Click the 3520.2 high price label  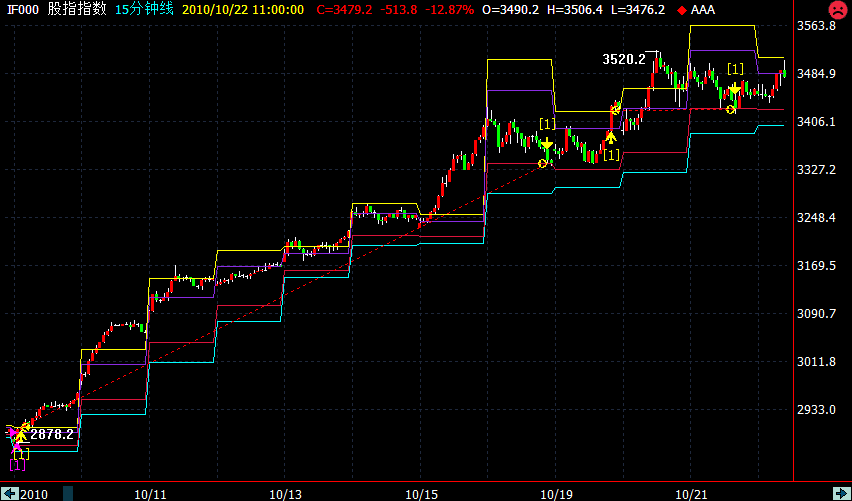(623, 59)
